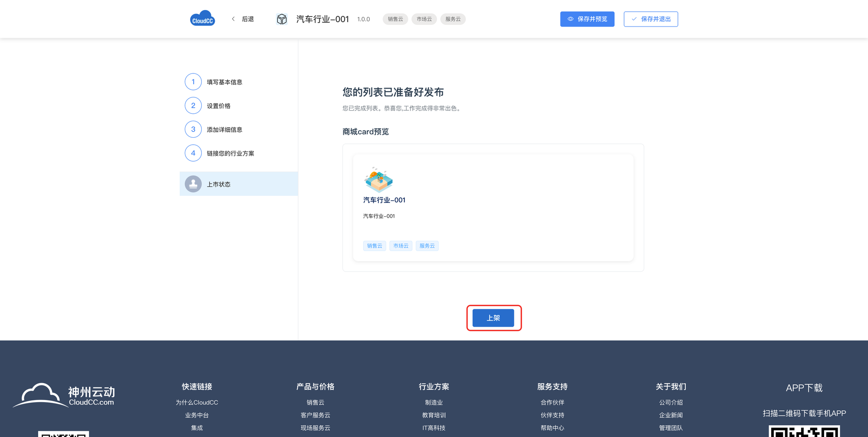Click the step 4 circle icon
Image resolution: width=868 pixels, height=437 pixels.
(193, 153)
